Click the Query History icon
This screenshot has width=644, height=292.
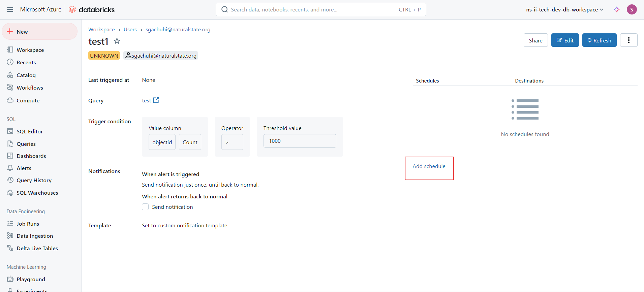(10, 180)
